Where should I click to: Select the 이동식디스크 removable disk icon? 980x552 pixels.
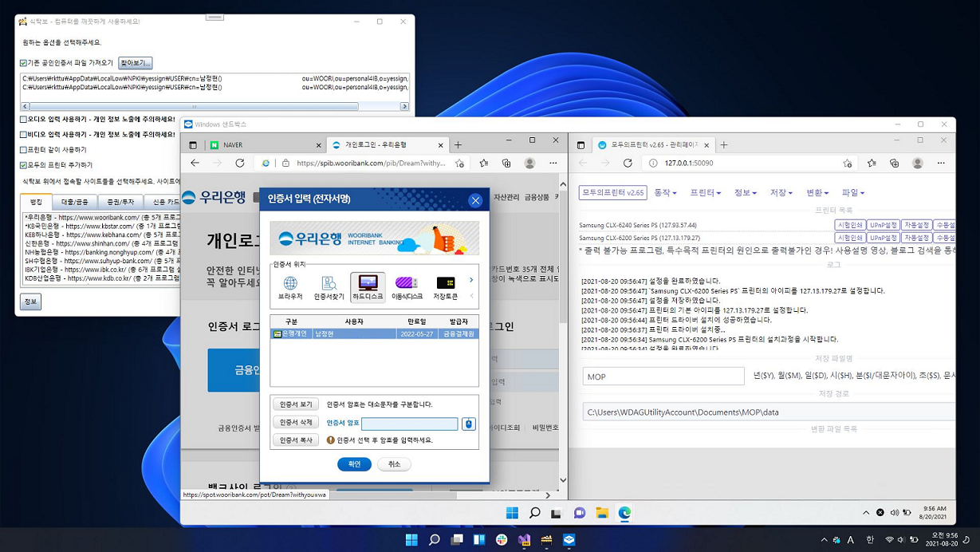click(407, 288)
